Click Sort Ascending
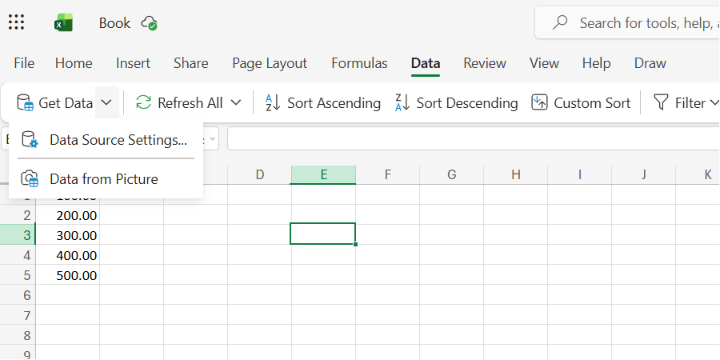720x360 pixels. [323, 103]
